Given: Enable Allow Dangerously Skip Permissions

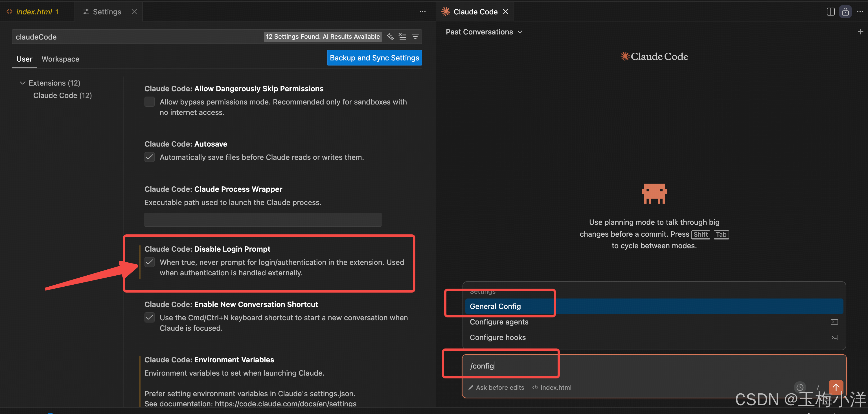Looking at the screenshot, I should pos(149,101).
